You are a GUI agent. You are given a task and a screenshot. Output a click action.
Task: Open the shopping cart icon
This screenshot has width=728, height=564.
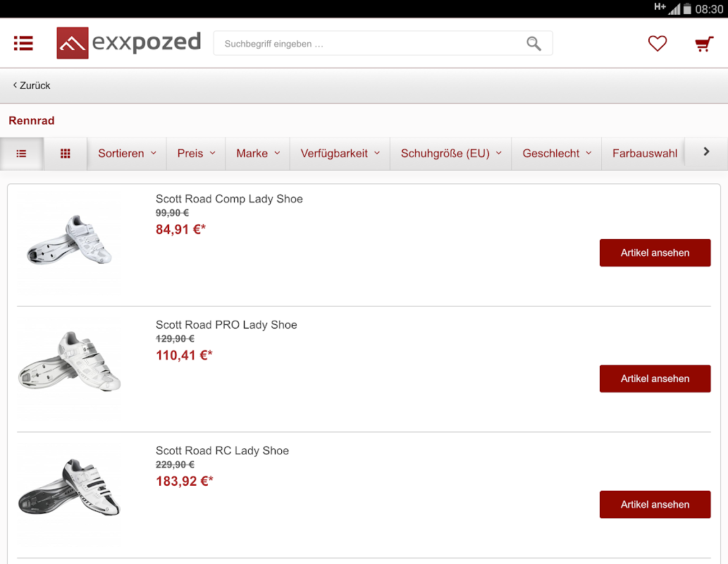pos(703,44)
